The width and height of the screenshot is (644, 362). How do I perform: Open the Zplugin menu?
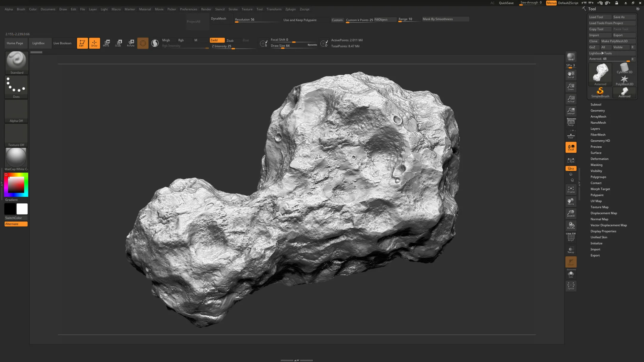pos(290,9)
